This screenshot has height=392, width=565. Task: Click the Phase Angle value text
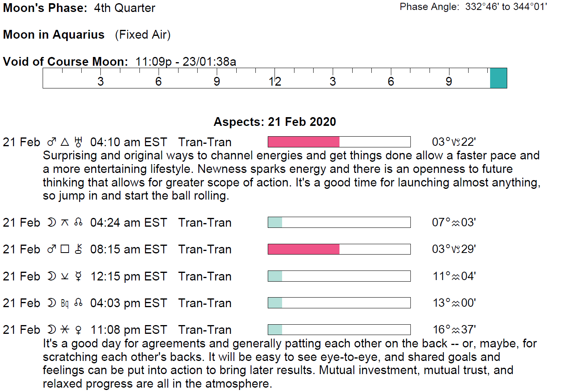(506, 7)
